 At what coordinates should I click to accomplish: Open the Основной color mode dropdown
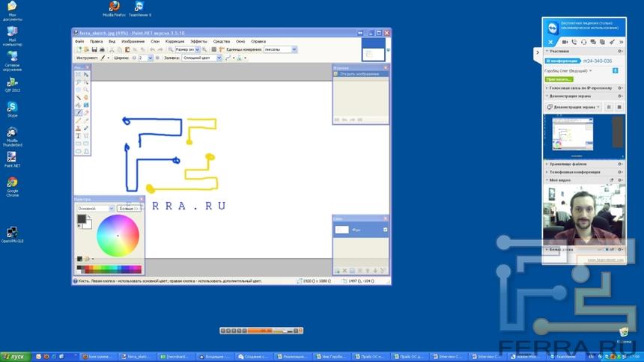111,209
